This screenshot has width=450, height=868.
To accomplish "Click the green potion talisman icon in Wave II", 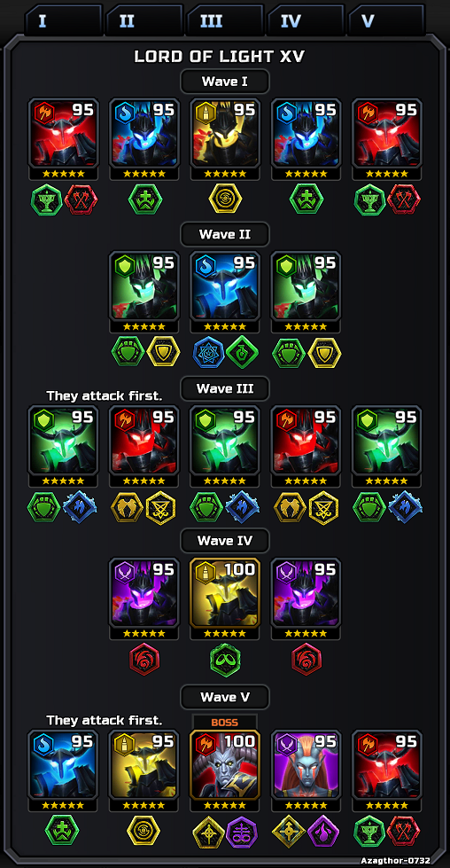I will coord(242,353).
